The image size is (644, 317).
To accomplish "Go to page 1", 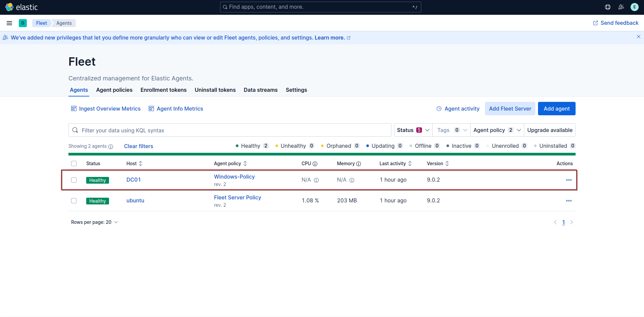I will pos(563,222).
